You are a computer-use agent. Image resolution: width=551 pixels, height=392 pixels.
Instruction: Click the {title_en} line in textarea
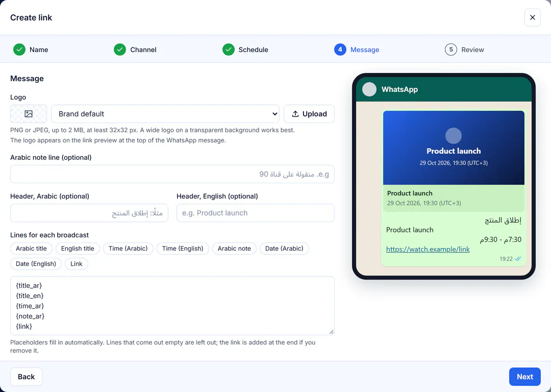point(30,296)
